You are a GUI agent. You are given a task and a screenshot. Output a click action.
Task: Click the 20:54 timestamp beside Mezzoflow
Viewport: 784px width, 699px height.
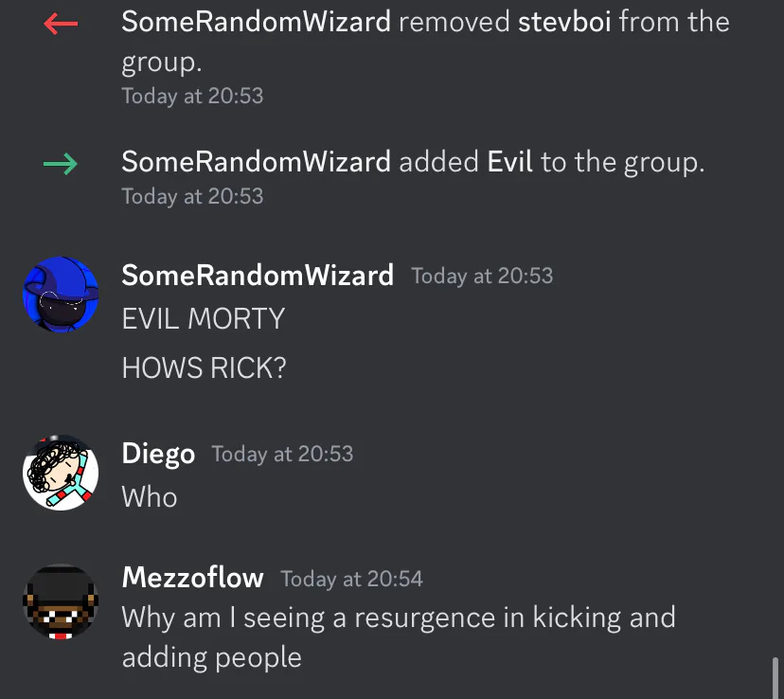352,579
